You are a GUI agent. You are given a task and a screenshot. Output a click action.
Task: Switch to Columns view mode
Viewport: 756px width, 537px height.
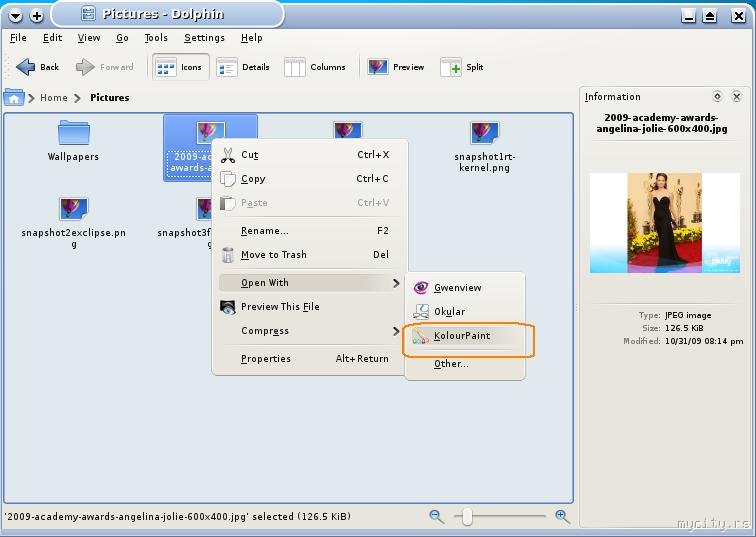point(315,67)
